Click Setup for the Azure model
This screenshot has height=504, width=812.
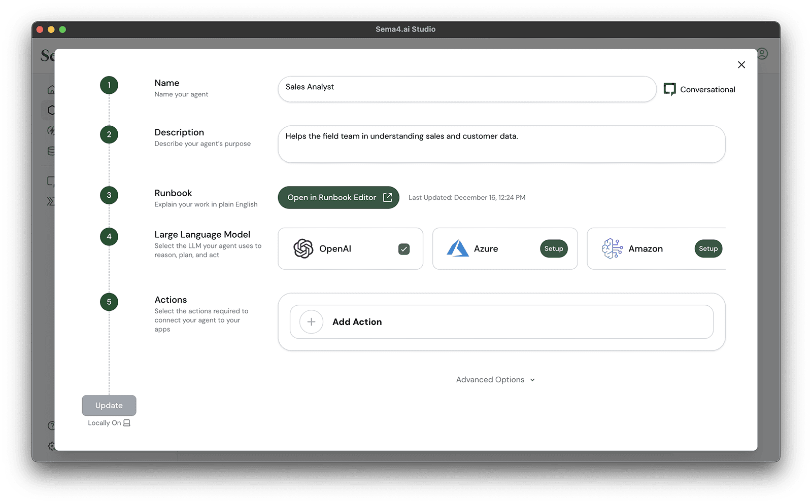554,248
